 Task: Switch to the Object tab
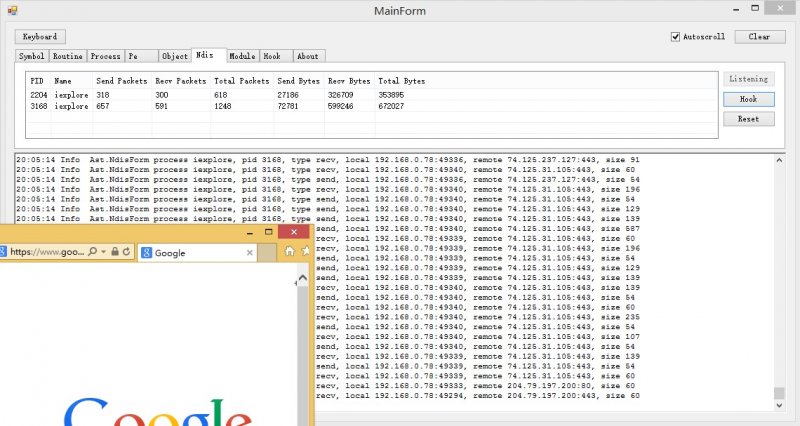point(174,56)
